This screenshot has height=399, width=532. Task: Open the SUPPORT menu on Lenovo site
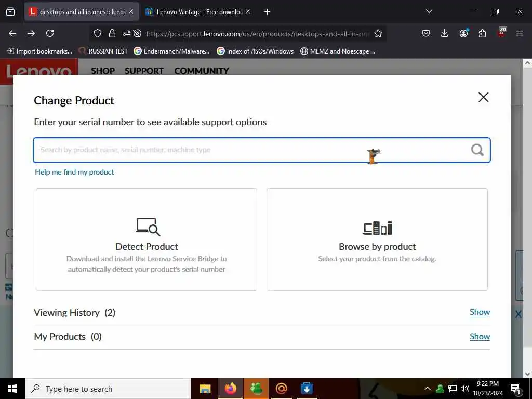[144, 71]
